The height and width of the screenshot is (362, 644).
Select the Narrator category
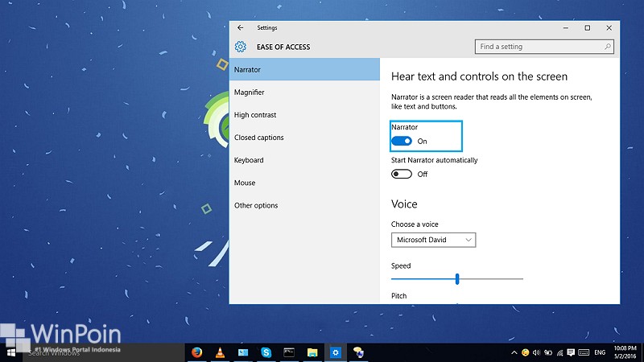pyautogui.click(x=304, y=69)
